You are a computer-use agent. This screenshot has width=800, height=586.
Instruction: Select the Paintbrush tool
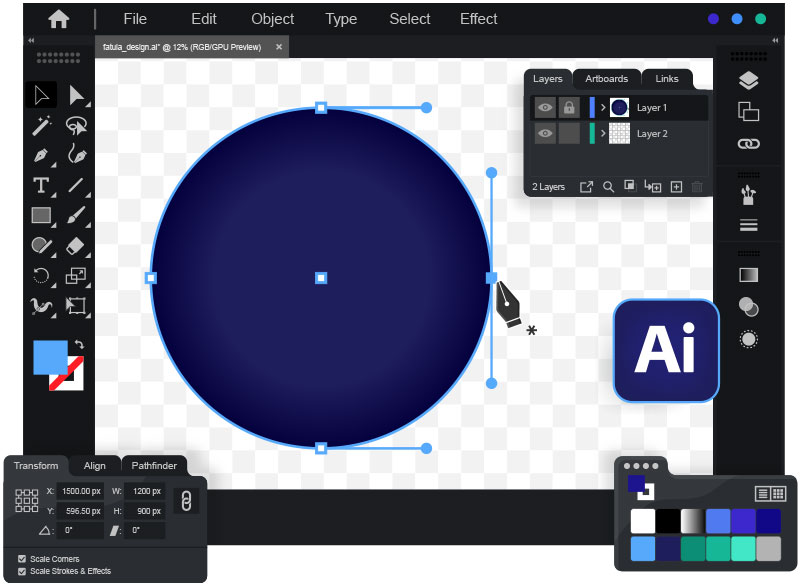(76, 215)
